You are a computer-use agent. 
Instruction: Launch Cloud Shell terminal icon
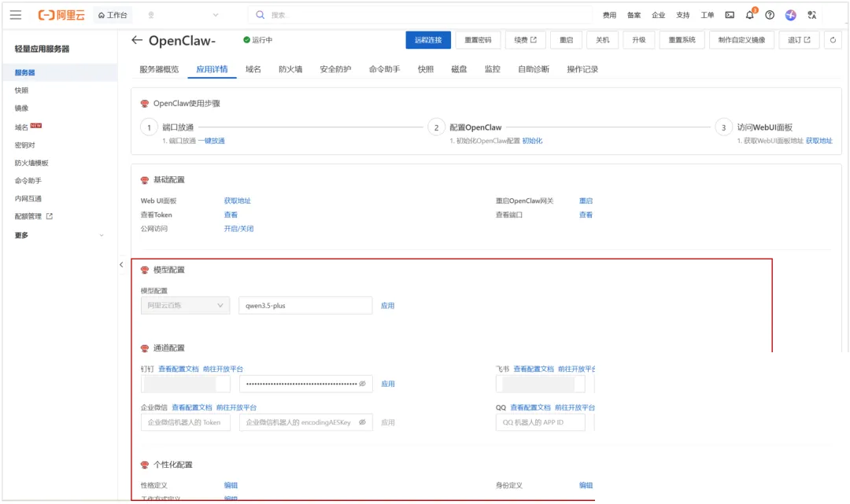click(730, 15)
